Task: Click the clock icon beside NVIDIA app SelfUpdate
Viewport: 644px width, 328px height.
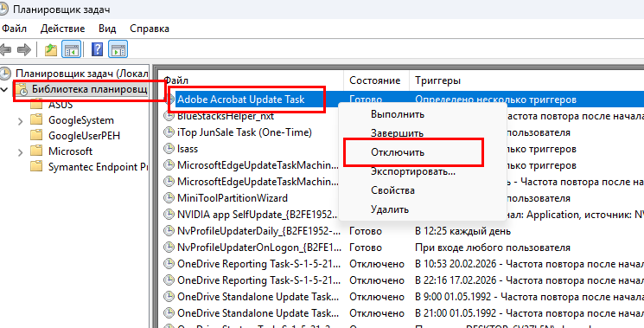Action: coord(169,214)
